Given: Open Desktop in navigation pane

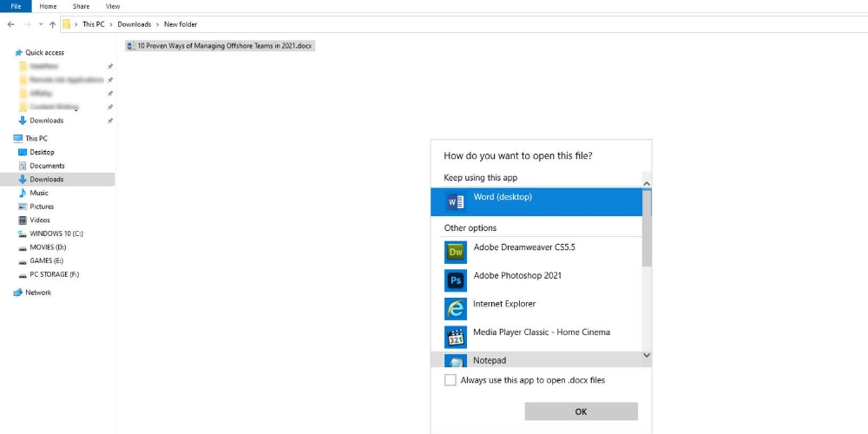Looking at the screenshot, I should 42,152.
